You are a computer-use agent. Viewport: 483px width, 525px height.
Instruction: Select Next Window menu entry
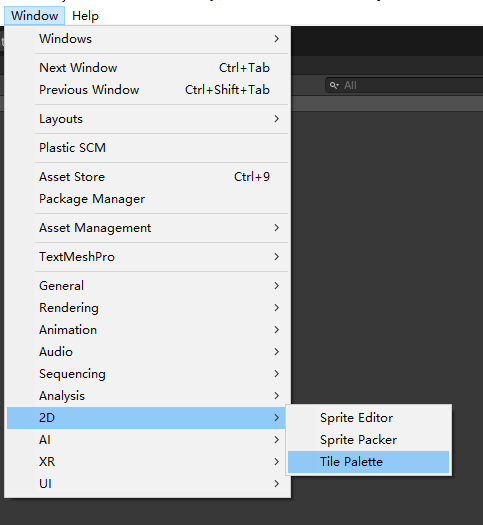(146, 68)
